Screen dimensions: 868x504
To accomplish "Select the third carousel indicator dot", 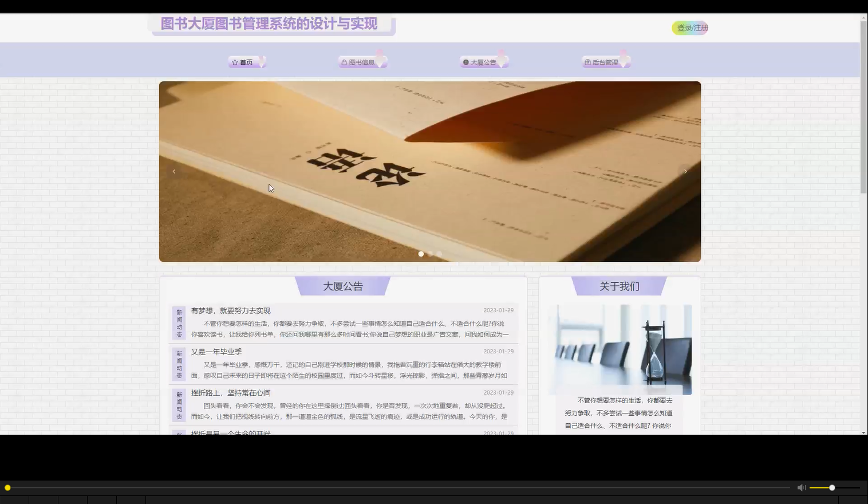I will [439, 254].
